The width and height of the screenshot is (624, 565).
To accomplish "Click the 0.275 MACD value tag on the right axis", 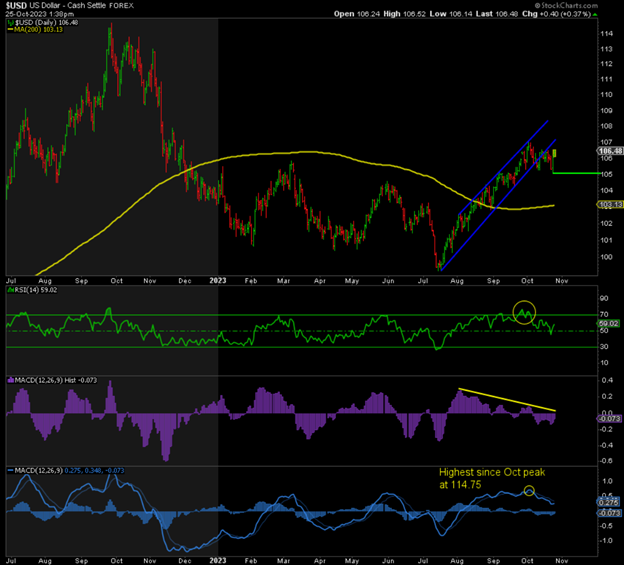I will coord(609,503).
